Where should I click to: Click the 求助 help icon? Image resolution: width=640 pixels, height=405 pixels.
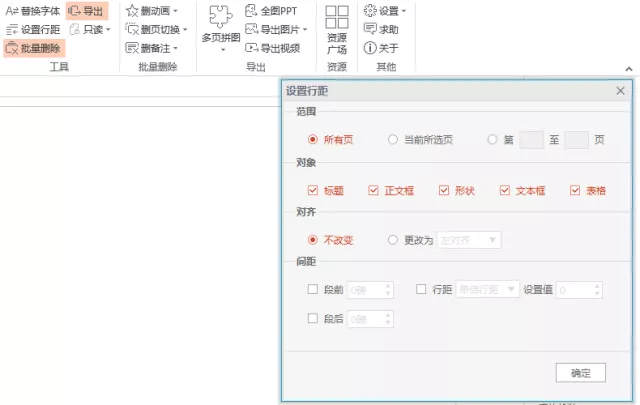pos(370,29)
